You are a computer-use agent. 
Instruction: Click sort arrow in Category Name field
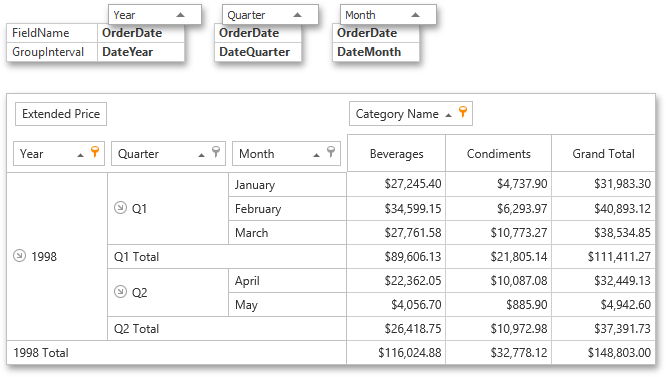(x=449, y=115)
